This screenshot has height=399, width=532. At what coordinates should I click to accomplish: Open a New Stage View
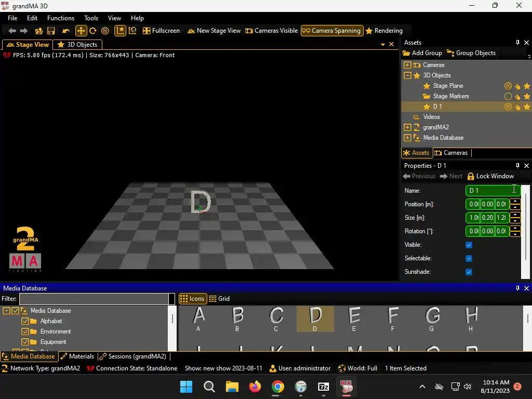[214, 31]
